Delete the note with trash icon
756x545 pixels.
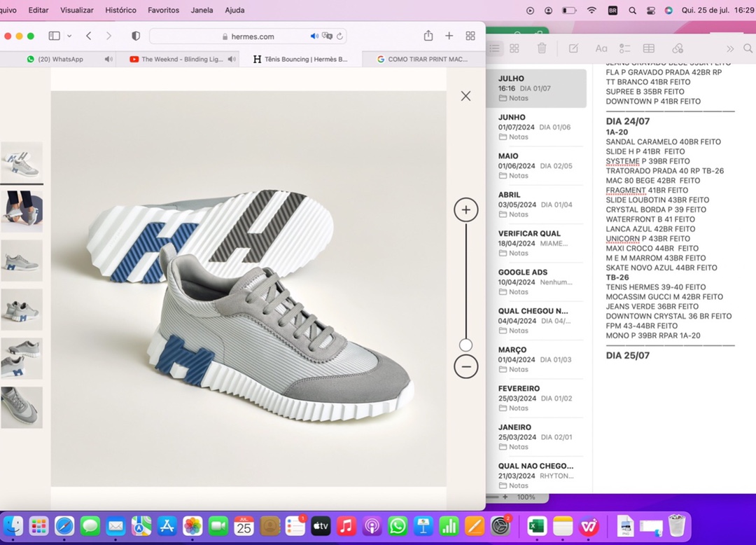[542, 48]
